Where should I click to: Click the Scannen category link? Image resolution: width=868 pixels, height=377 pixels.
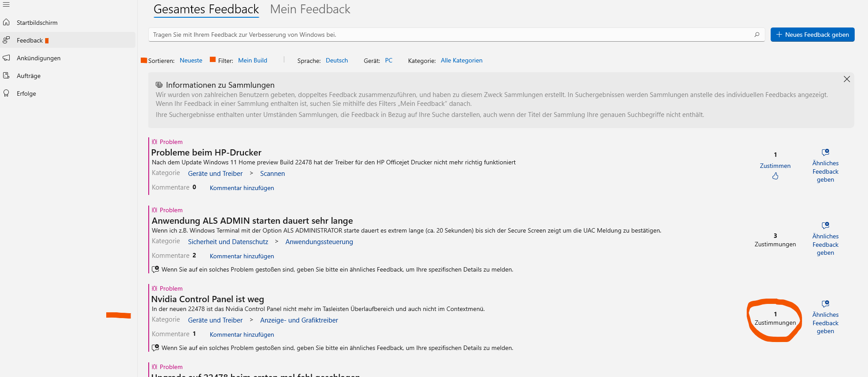(x=272, y=174)
